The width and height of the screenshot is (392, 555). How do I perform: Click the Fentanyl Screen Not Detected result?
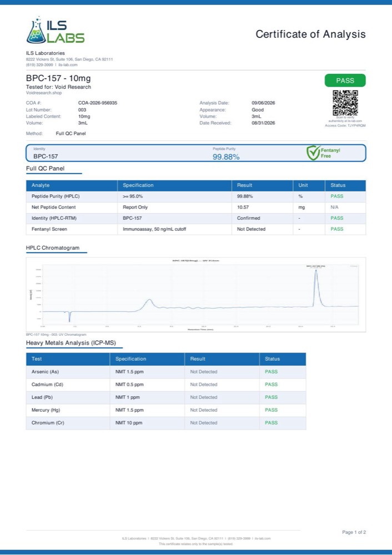point(251,229)
